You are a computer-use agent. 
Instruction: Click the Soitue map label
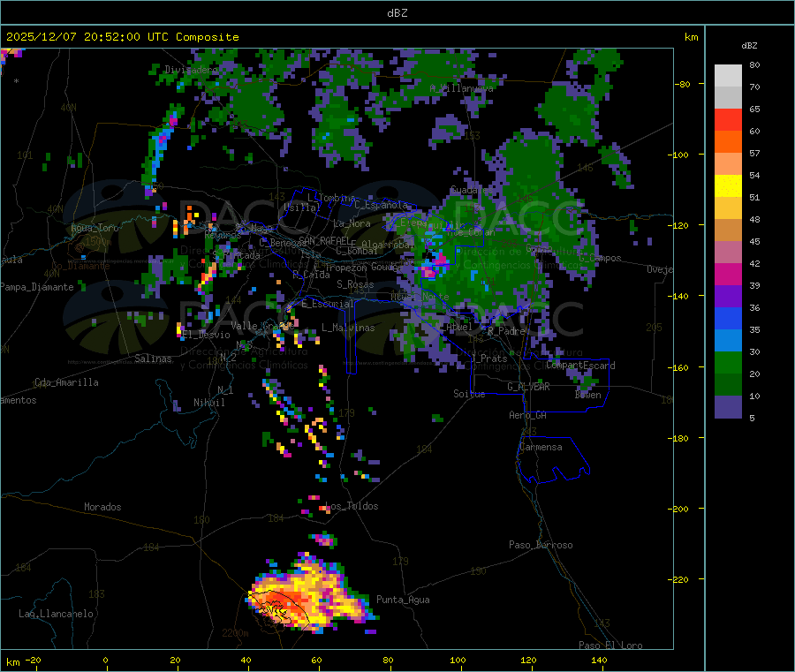470,394
